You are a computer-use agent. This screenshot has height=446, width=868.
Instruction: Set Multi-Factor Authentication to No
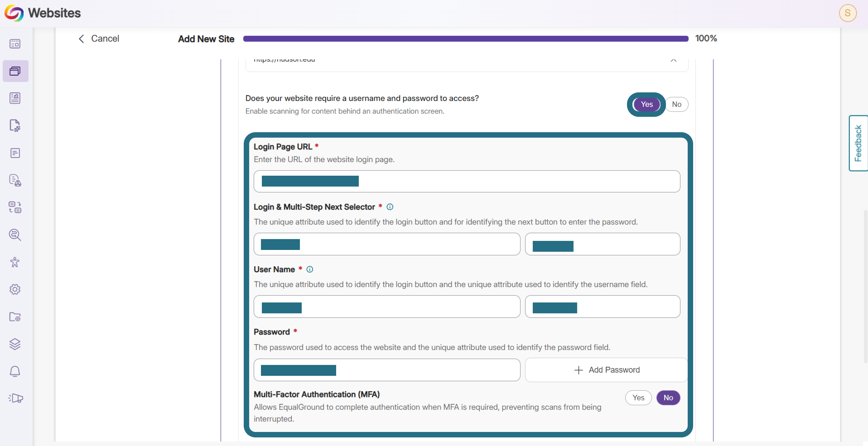pos(668,398)
